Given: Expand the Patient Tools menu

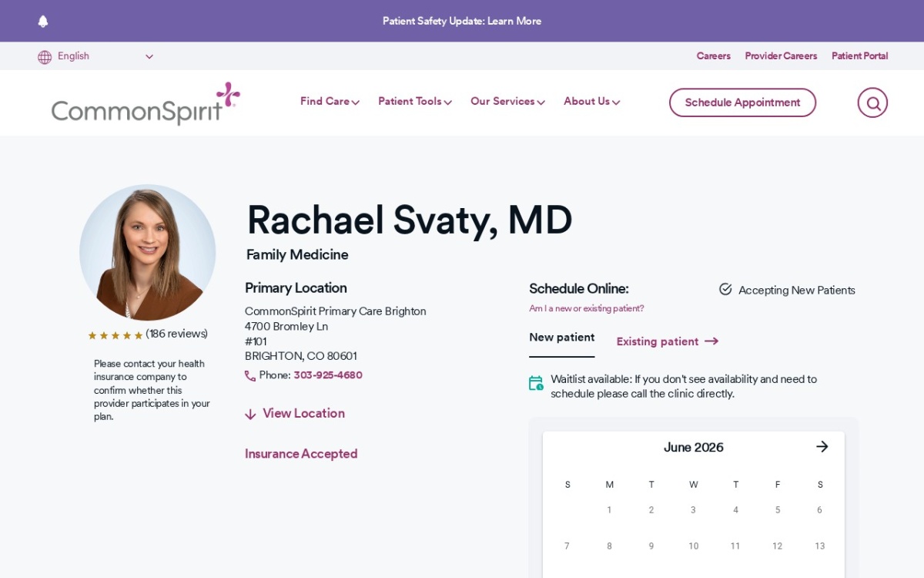Looking at the screenshot, I should (x=415, y=102).
